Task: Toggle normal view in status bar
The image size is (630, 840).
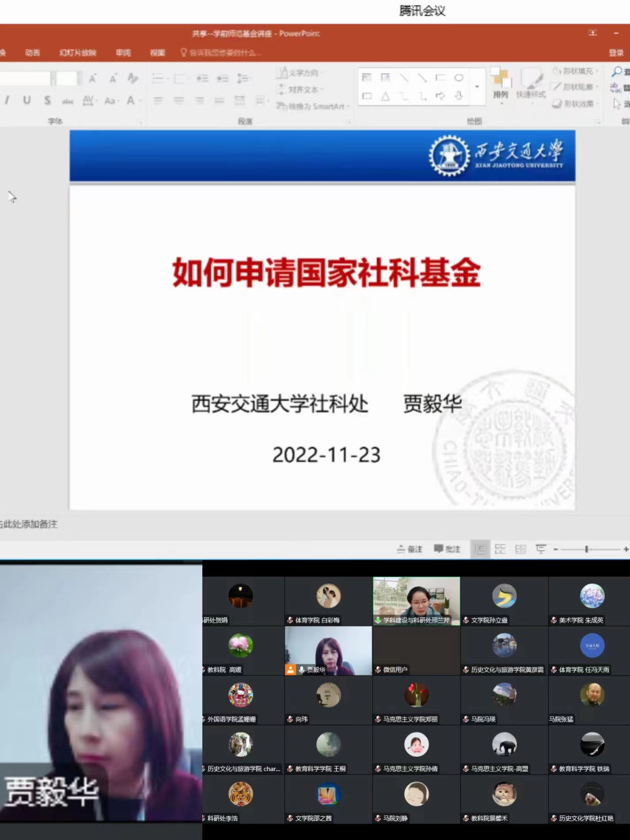Action: point(480,549)
